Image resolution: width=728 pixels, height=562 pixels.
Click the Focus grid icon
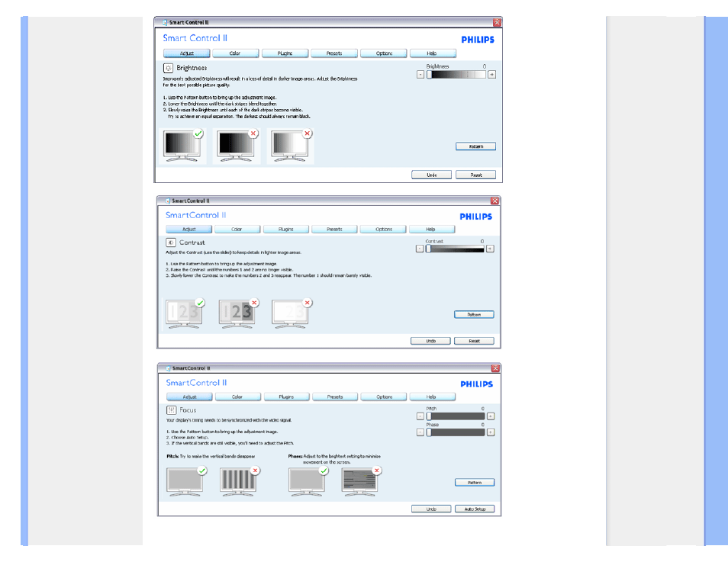tap(172, 409)
